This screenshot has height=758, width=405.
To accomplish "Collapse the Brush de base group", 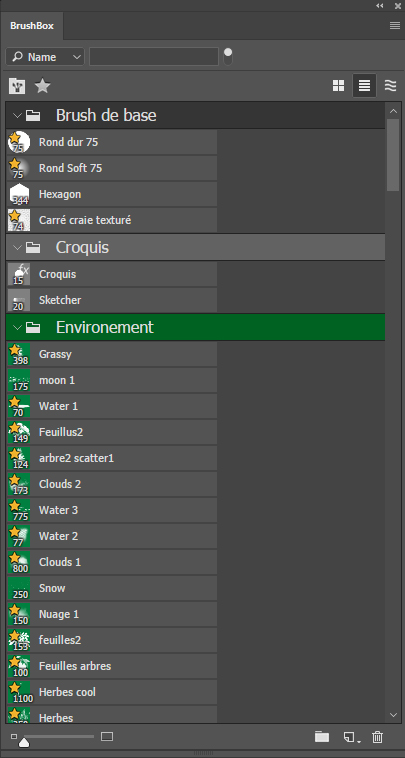I will (x=17, y=116).
